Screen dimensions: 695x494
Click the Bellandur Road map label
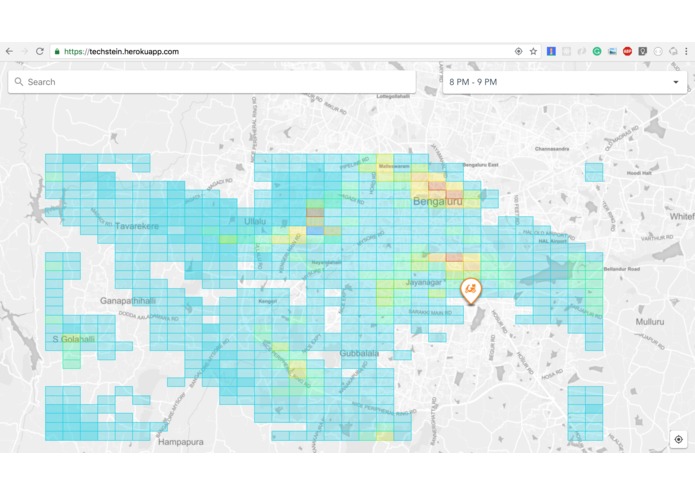[622, 269]
